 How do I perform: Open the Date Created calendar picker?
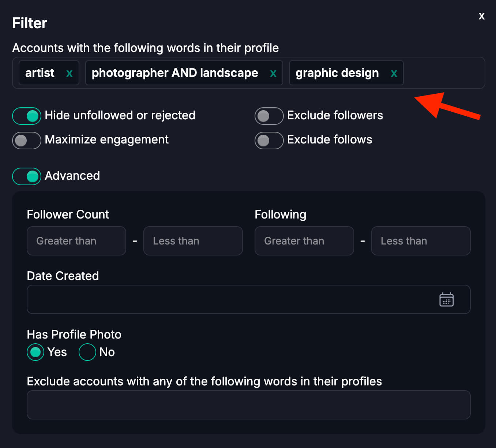click(x=446, y=299)
